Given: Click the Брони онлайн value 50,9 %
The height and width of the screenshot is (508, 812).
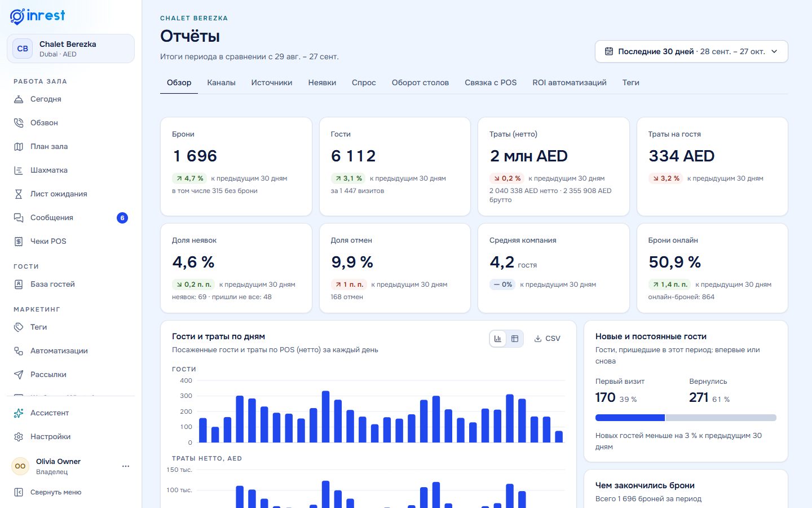Looking at the screenshot, I should click(674, 262).
